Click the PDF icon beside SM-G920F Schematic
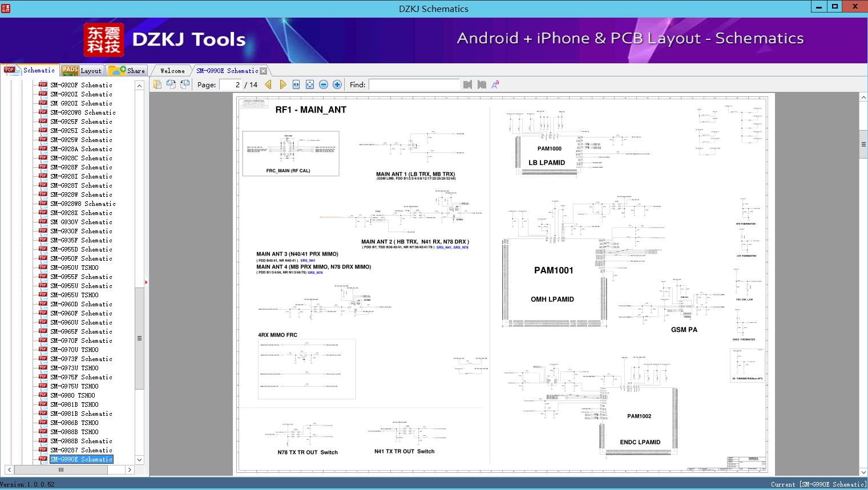Viewport: 868px width, 490px height. [x=43, y=85]
